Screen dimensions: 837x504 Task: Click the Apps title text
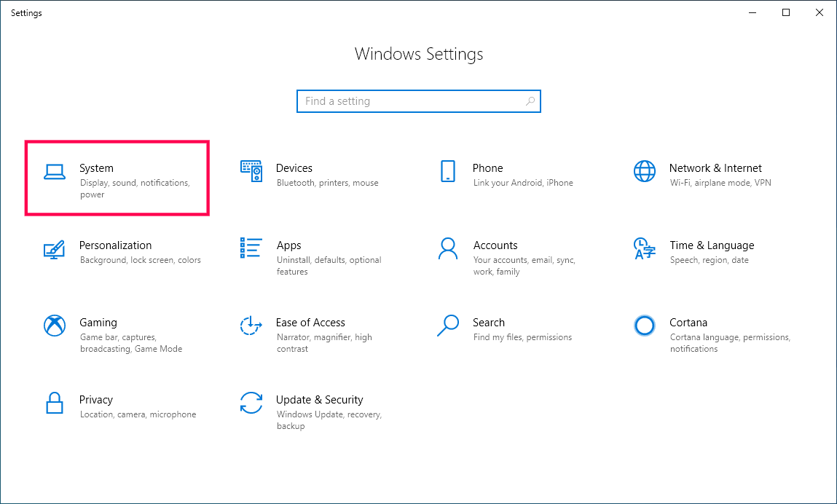(x=288, y=245)
